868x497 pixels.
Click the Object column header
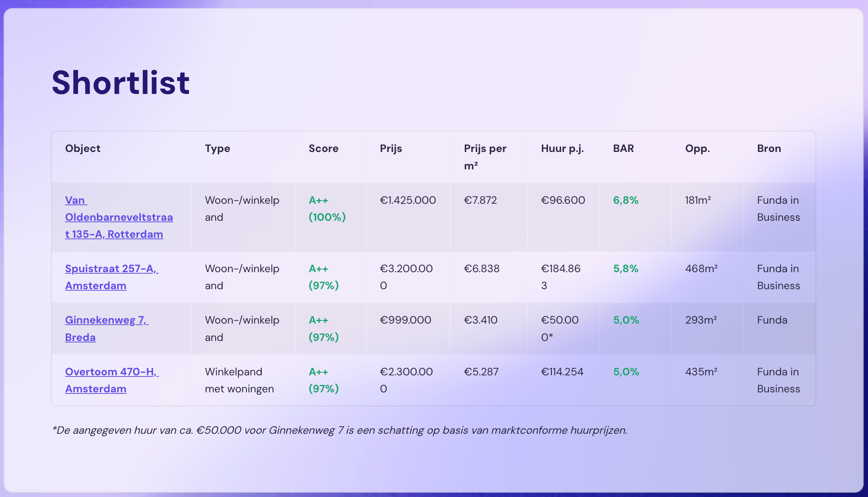(x=83, y=149)
